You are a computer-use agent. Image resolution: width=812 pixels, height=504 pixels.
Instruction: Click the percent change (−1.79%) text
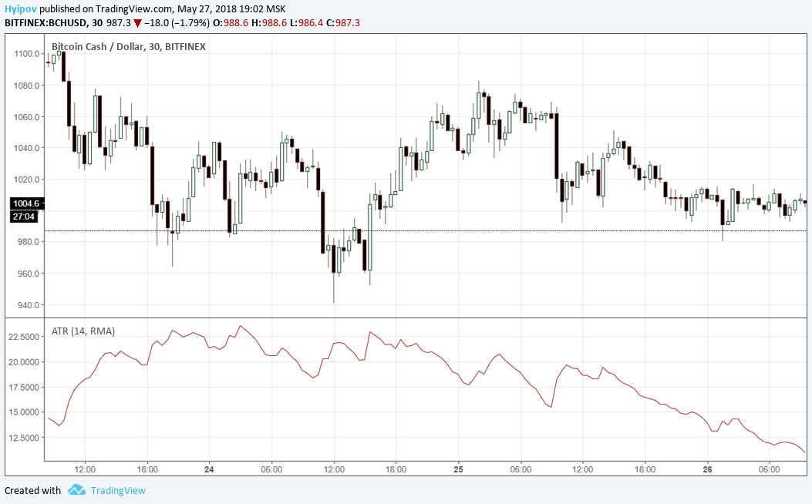(x=190, y=23)
